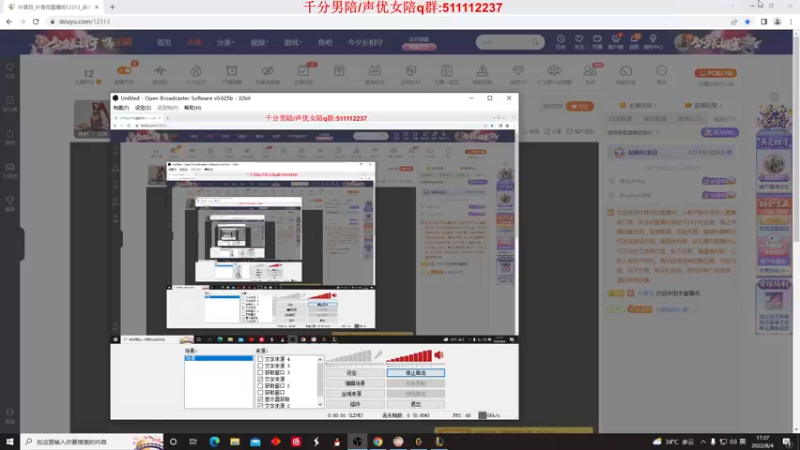Click the flame icon in streamer toolbar
The image size is (800, 450).
point(196,71)
